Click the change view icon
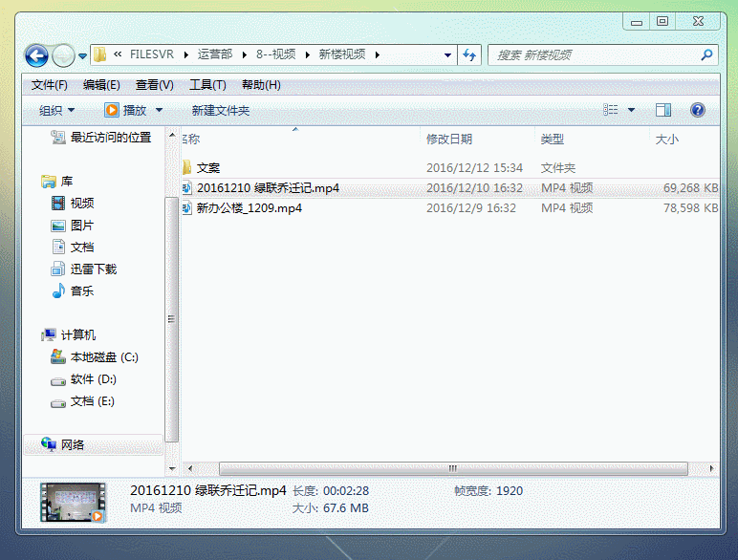The width and height of the screenshot is (738, 560). [x=611, y=110]
